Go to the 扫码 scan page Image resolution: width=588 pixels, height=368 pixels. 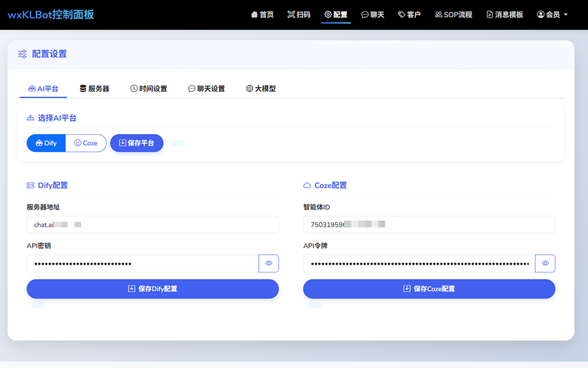299,14
